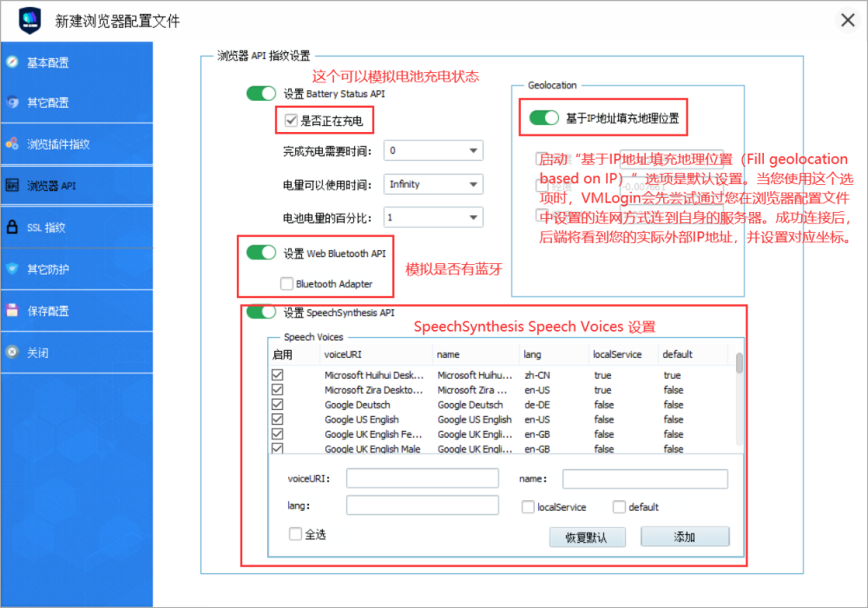
Task: Click the API icon beside 浏览器 API
Action: point(13,186)
